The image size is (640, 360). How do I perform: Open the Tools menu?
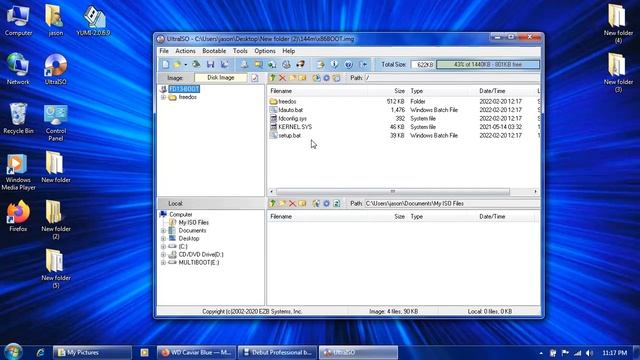point(240,51)
